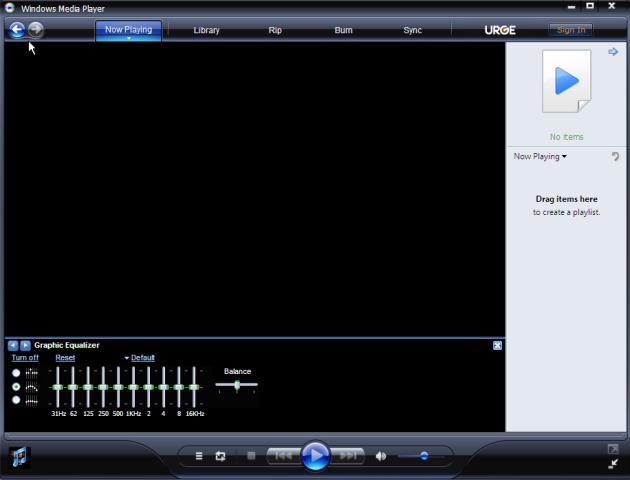Show previous enhancement with left arrow
The image size is (630, 480).
point(13,345)
